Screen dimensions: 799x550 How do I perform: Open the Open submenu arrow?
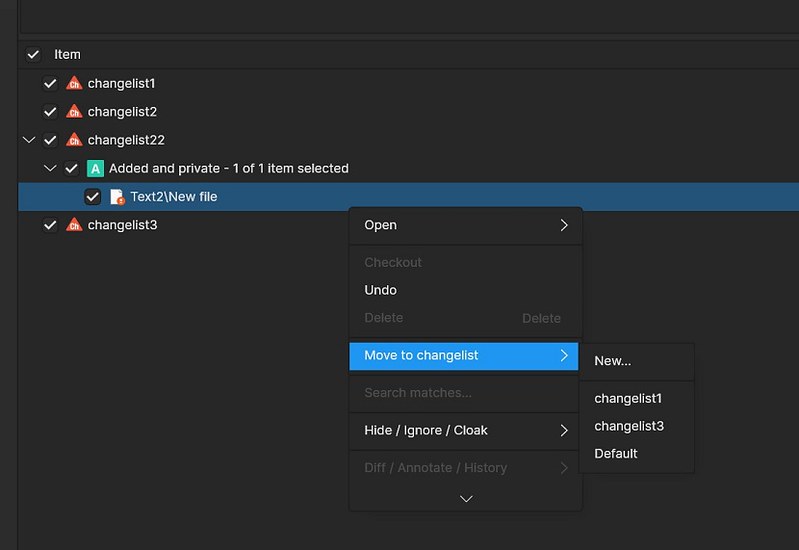(x=564, y=225)
